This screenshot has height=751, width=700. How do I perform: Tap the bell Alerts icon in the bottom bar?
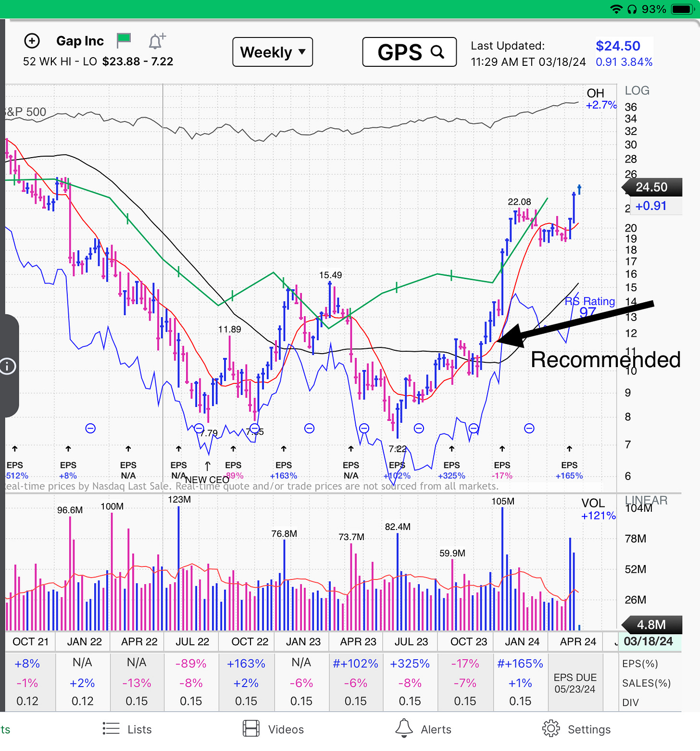tap(404, 728)
